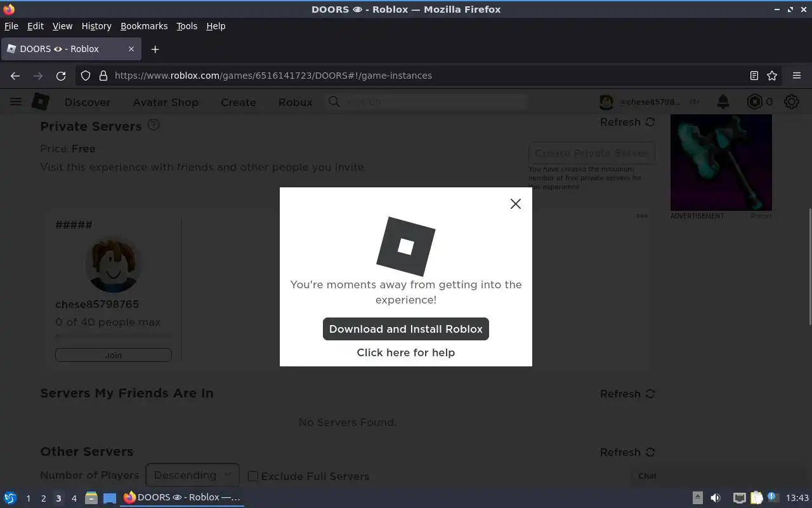Click the chese85798765 username
Viewport: 812px width, 508px height.
[97, 304]
